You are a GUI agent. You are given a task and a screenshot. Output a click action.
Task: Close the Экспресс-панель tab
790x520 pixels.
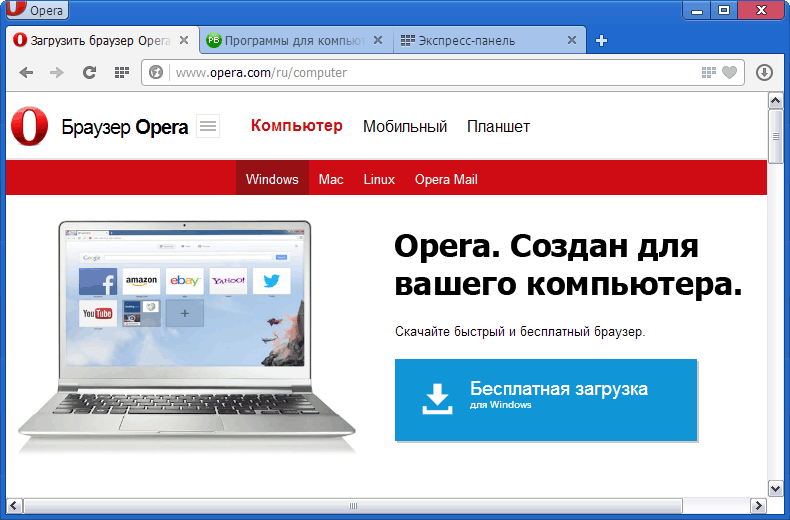pyautogui.click(x=571, y=40)
